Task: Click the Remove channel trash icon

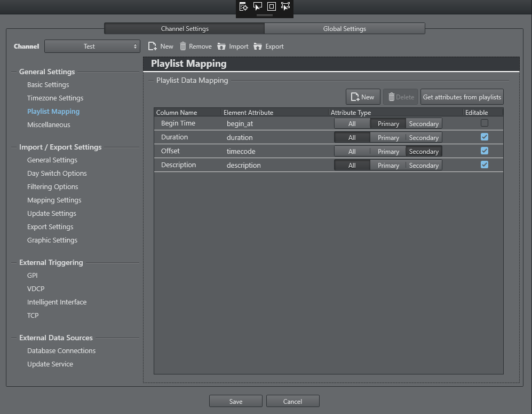Action: tap(183, 46)
